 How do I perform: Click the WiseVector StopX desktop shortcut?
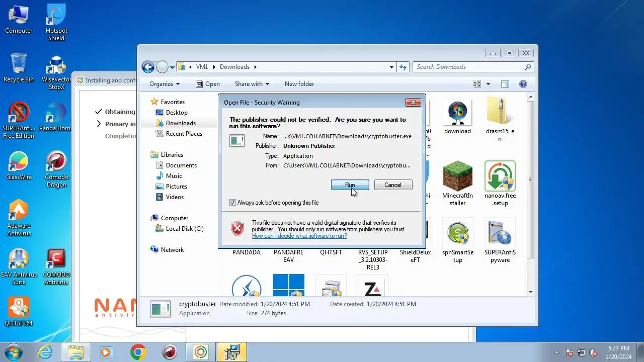(56, 72)
